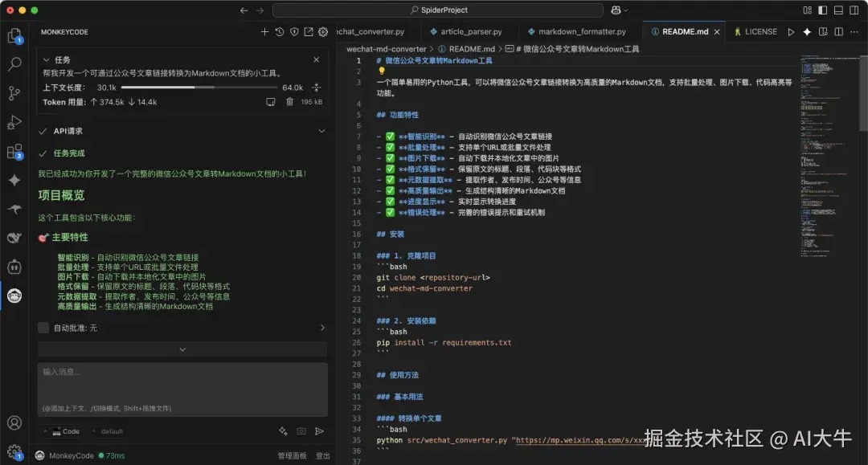Open the task history clock icon

click(x=280, y=32)
